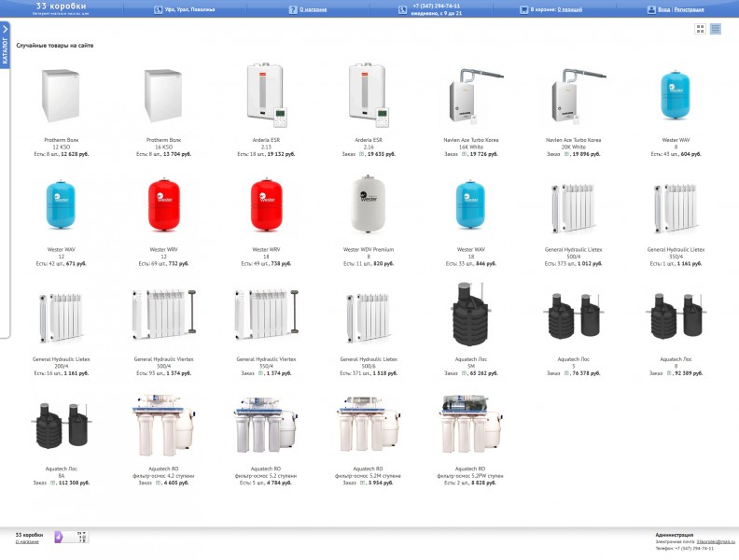Click 'Aquatech RO' 4.2 ступени product name
The image size is (739, 560).
pos(163,469)
